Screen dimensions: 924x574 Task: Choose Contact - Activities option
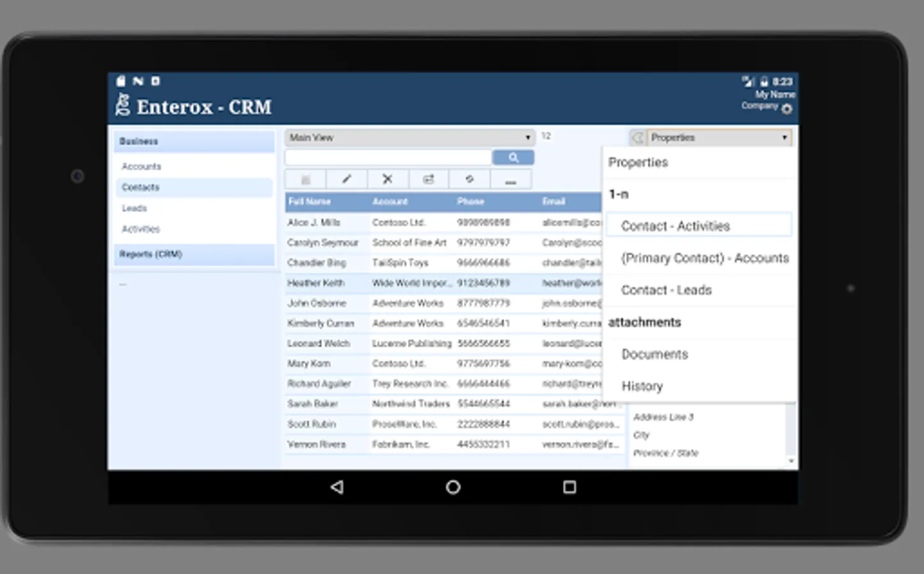point(700,226)
